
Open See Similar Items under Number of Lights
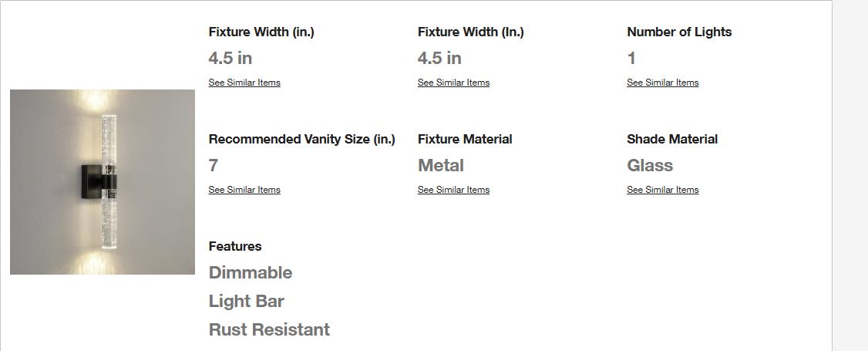tap(663, 83)
